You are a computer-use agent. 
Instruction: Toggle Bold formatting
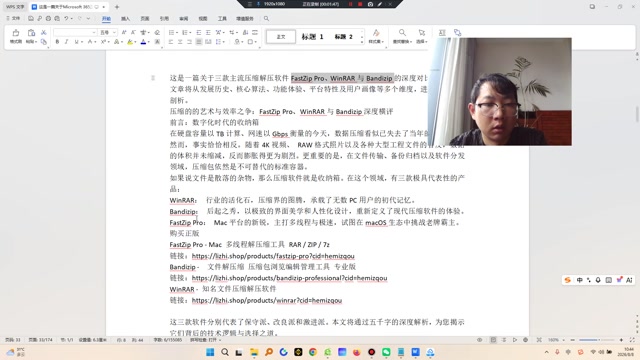pos(57,42)
